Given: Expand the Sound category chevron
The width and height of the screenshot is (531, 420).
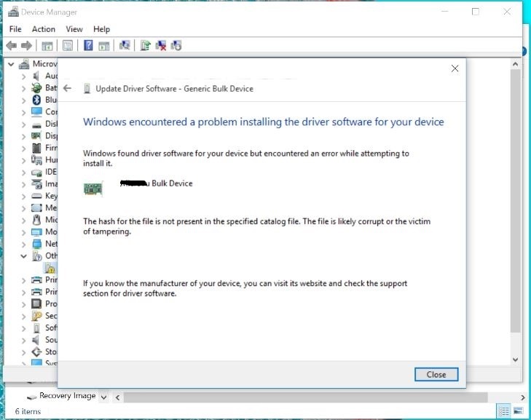Looking at the screenshot, I should pyautogui.click(x=23, y=340).
